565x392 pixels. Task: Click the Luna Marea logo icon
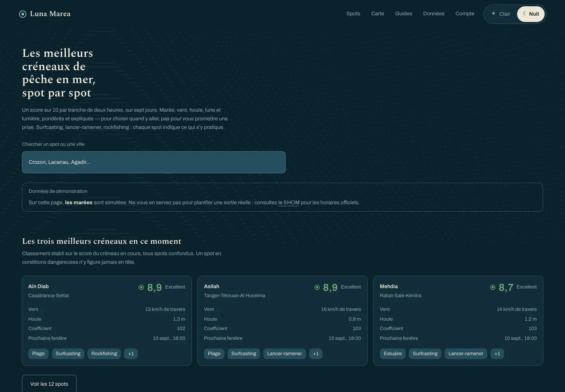pos(23,14)
